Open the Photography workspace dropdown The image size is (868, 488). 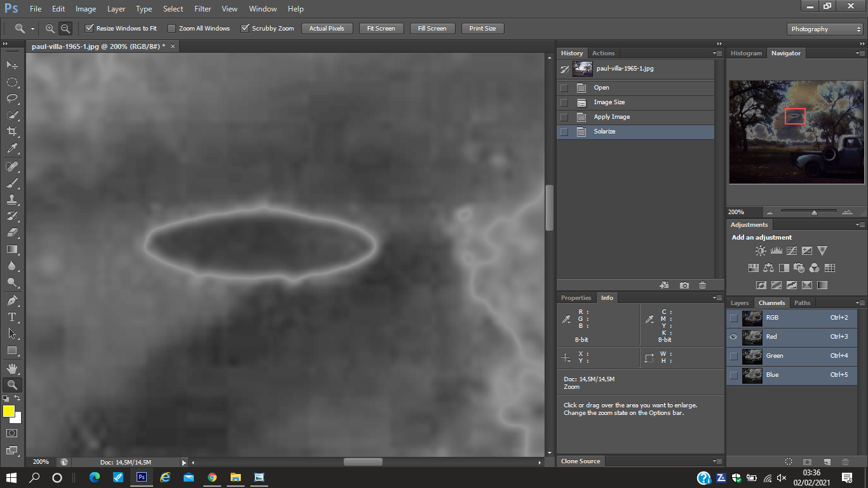[825, 29]
